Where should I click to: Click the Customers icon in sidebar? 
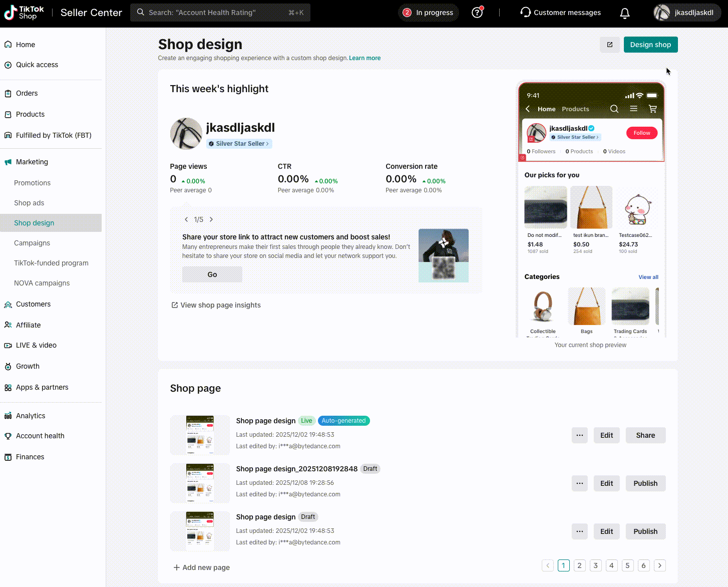coord(8,304)
